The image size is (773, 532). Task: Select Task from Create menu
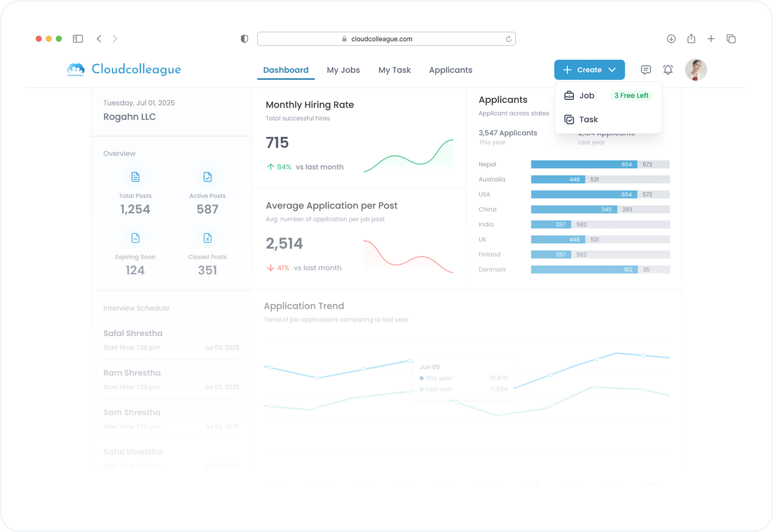click(588, 120)
